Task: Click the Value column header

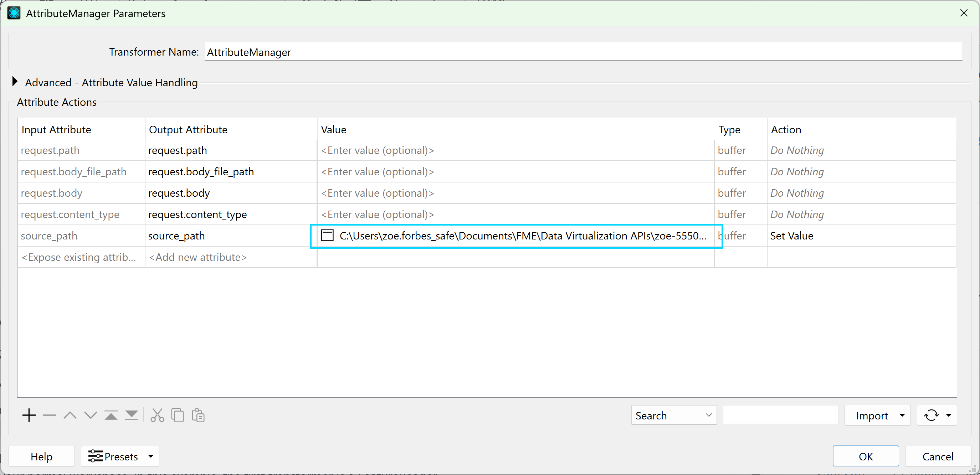Action: [x=515, y=129]
